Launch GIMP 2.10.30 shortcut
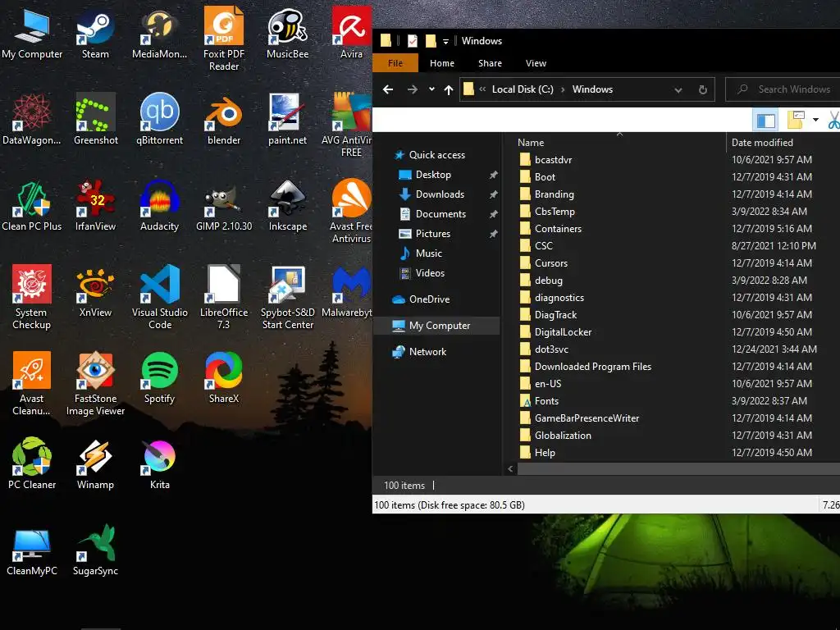 (224, 206)
